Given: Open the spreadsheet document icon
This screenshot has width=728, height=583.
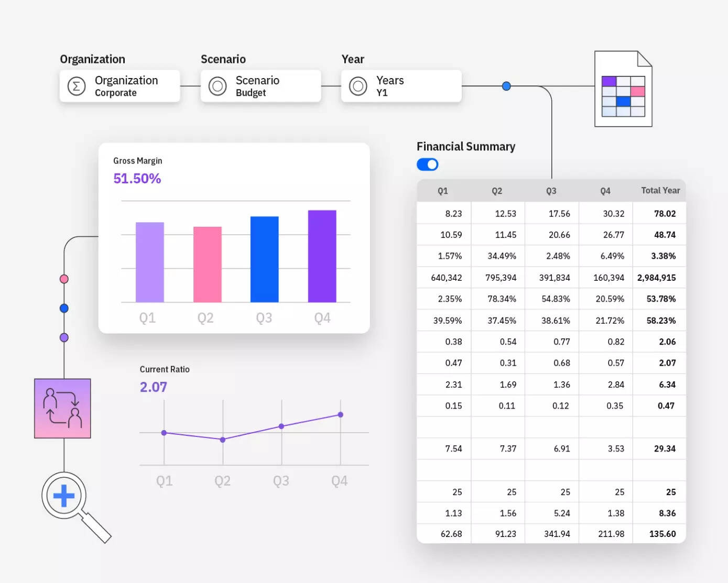Looking at the screenshot, I should click(623, 89).
